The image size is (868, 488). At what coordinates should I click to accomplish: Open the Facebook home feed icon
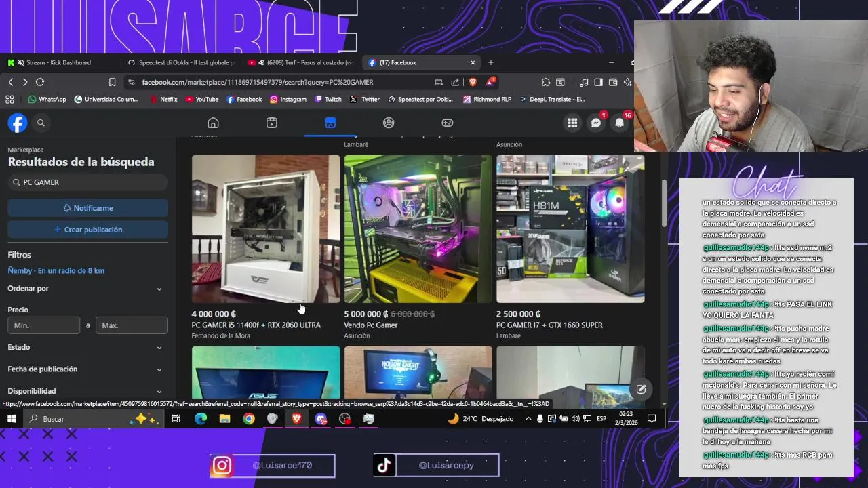point(213,123)
